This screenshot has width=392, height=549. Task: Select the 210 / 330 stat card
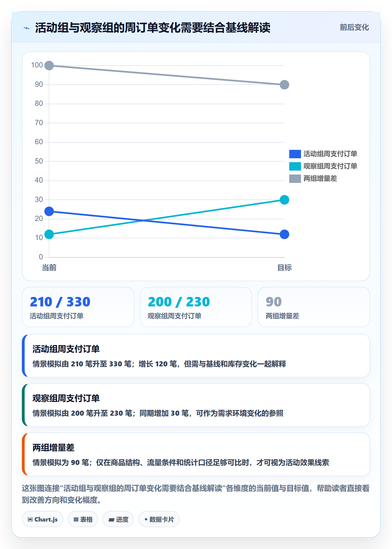pos(78,307)
